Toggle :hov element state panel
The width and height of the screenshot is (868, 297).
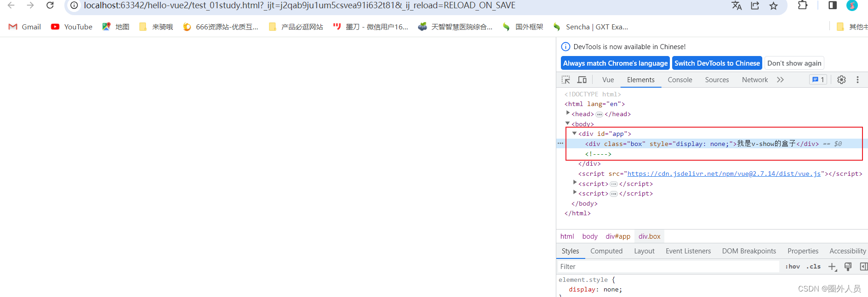pyautogui.click(x=793, y=266)
